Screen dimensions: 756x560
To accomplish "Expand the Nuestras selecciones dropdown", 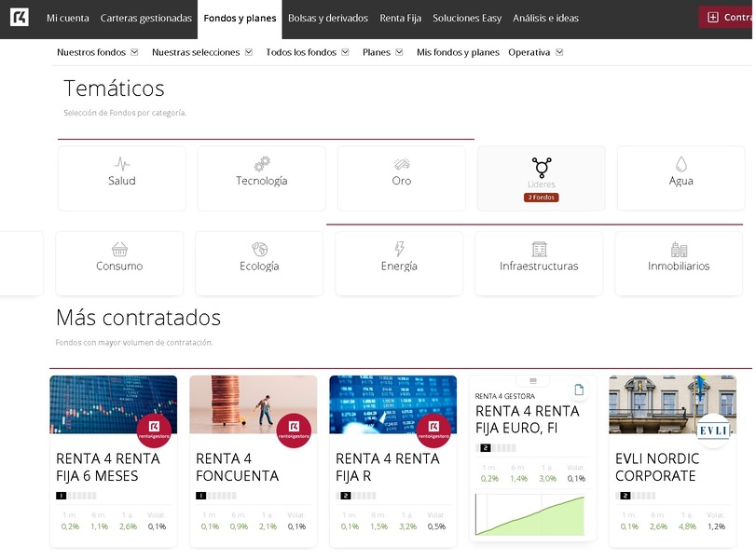I will [x=201, y=53].
